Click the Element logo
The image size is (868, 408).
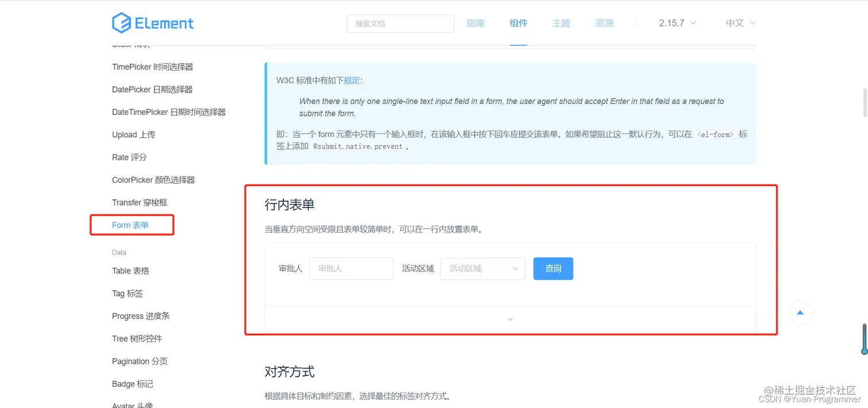tap(153, 23)
